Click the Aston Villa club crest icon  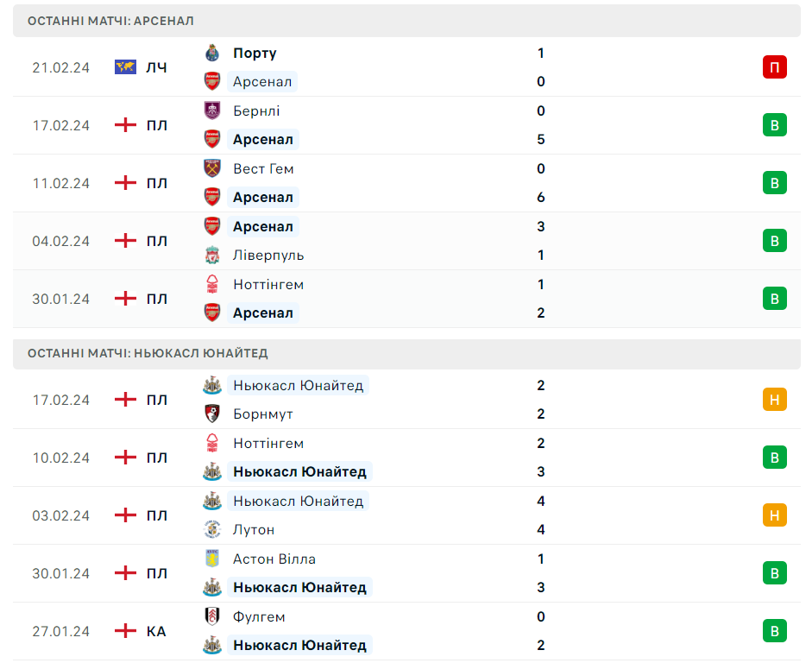coord(212,559)
